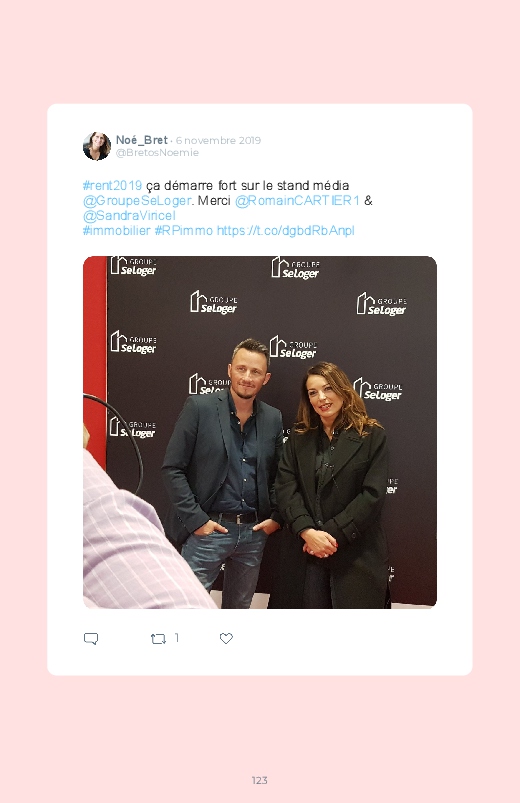Image resolution: width=520 pixels, height=803 pixels.
Task: Click the retweet arrows icon
Action: coord(158,639)
